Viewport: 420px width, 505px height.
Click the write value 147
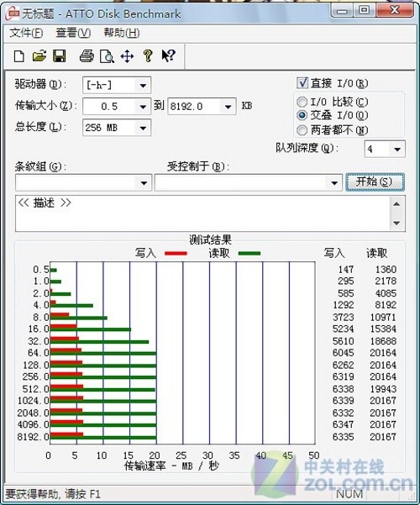pos(346,269)
